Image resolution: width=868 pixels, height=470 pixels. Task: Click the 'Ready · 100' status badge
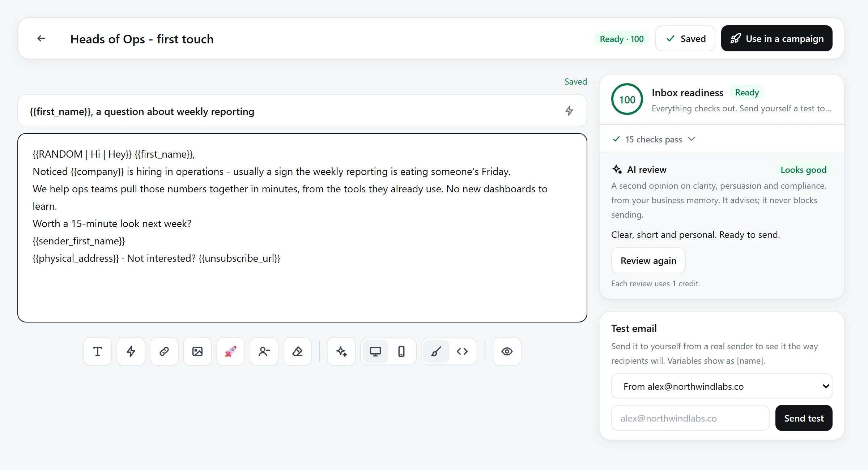click(622, 39)
